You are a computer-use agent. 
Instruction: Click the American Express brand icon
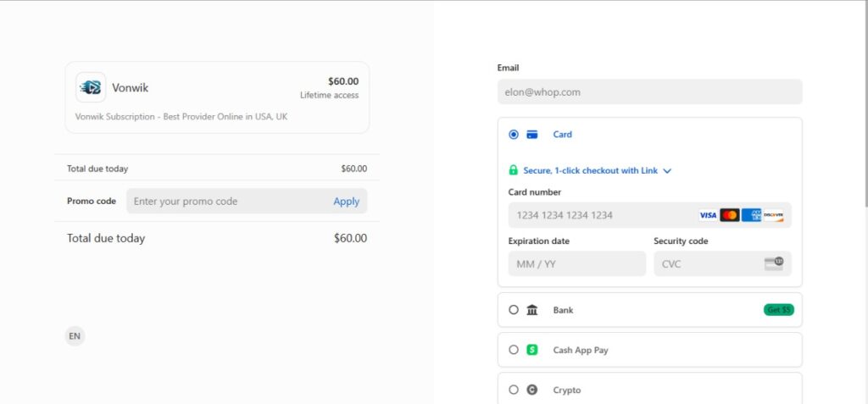pos(752,215)
